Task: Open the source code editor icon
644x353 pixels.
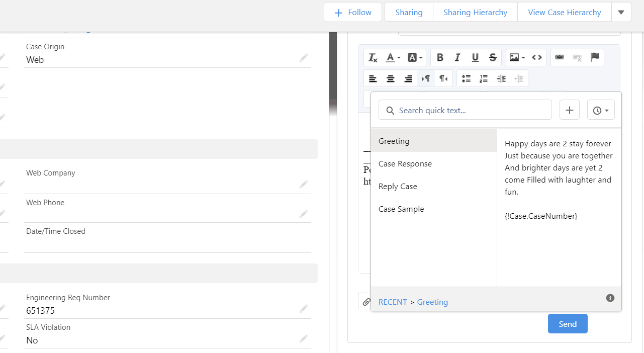Action: click(x=536, y=57)
